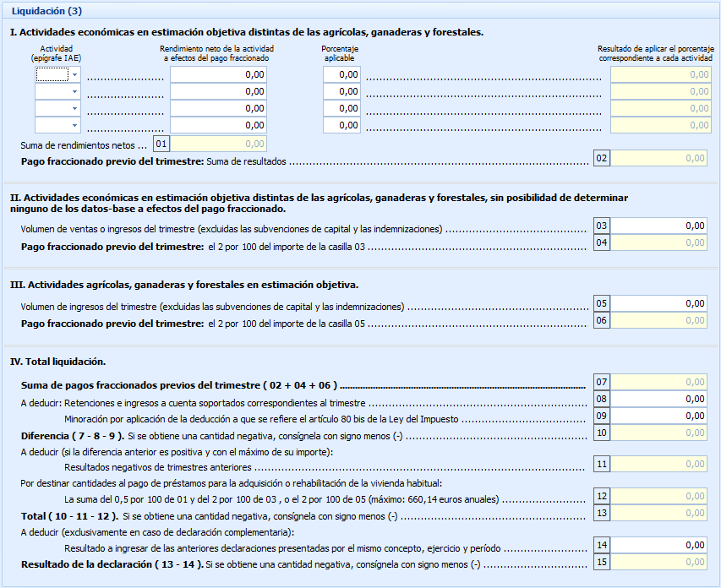Click the fourth row Porcentaje aplicable field

(341, 126)
